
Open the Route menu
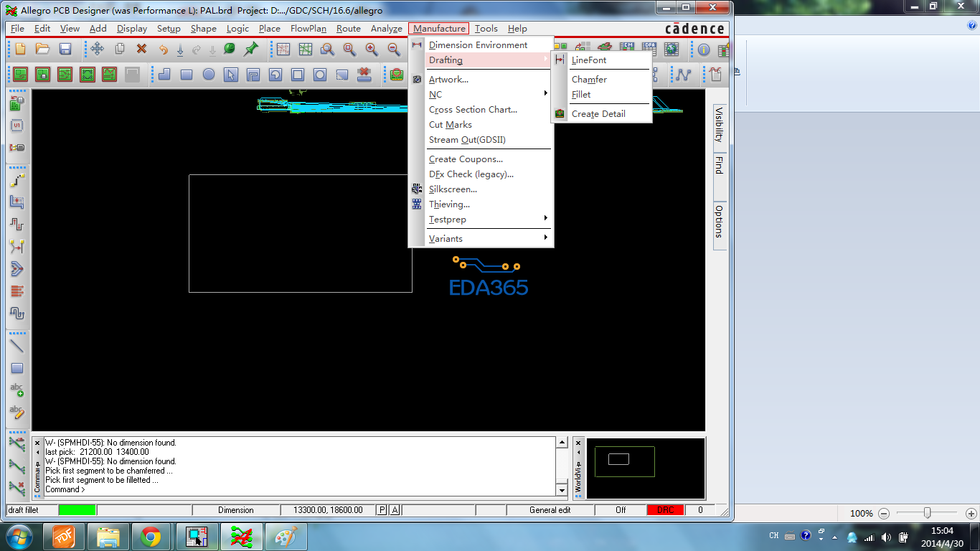click(349, 29)
